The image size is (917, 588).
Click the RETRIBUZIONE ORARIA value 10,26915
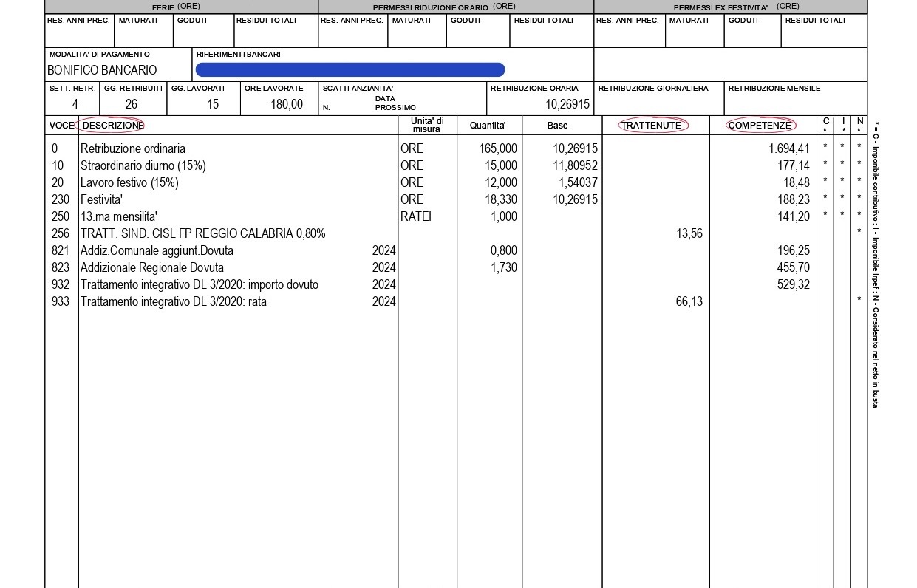pos(567,104)
